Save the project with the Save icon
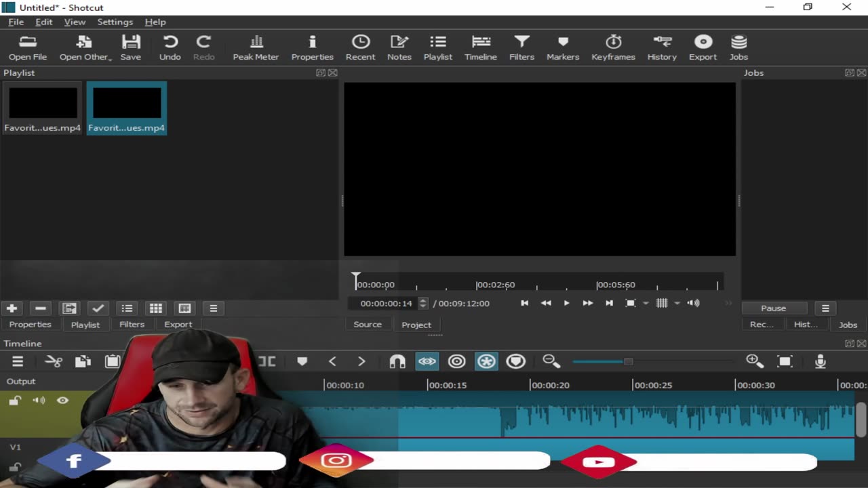868x488 pixels. point(131,48)
